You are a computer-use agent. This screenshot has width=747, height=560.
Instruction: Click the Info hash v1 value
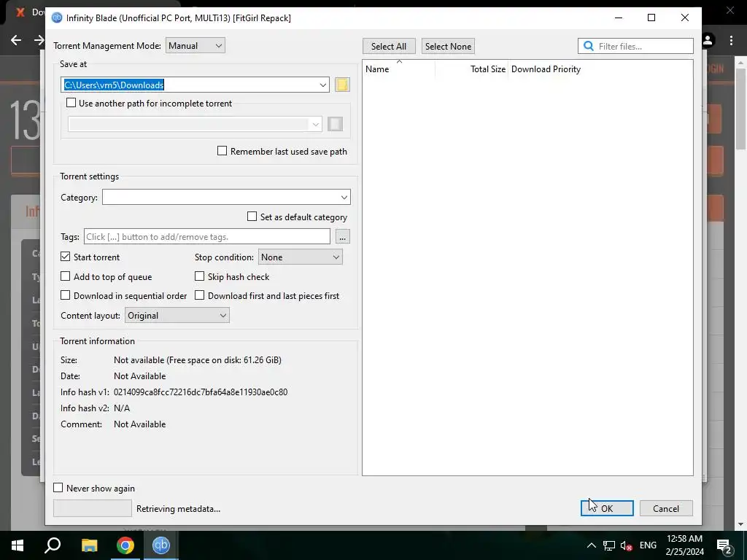[x=201, y=392]
